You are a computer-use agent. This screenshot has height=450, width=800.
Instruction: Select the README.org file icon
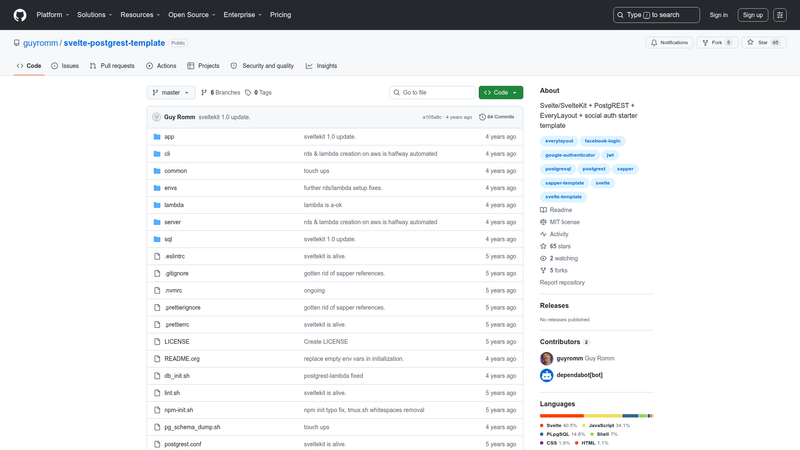tap(157, 359)
